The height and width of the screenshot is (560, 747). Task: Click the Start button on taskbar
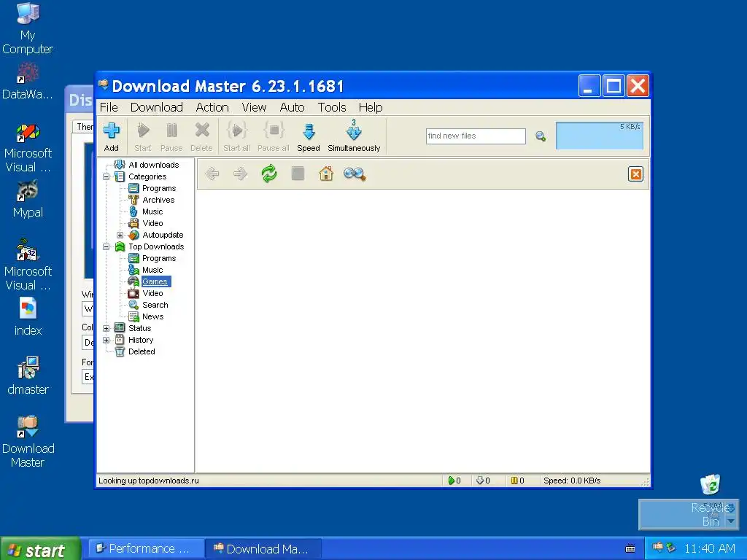click(x=41, y=550)
